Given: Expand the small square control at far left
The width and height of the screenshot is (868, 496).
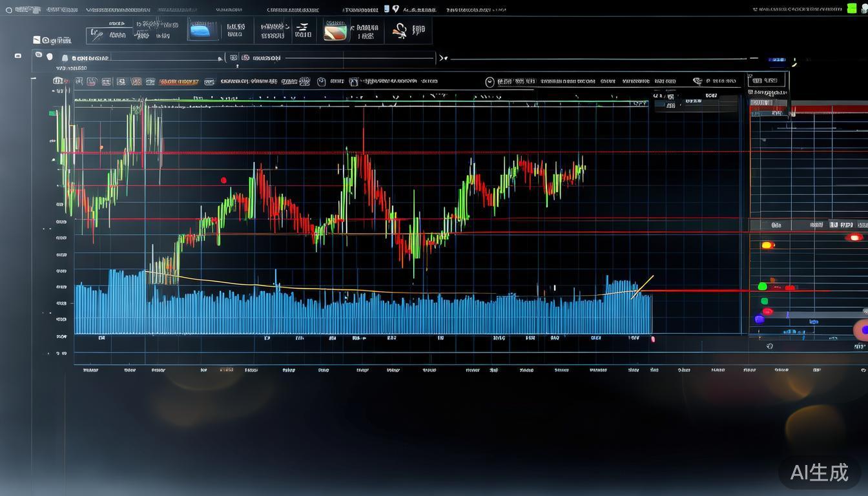Looking at the screenshot, I should [18, 56].
